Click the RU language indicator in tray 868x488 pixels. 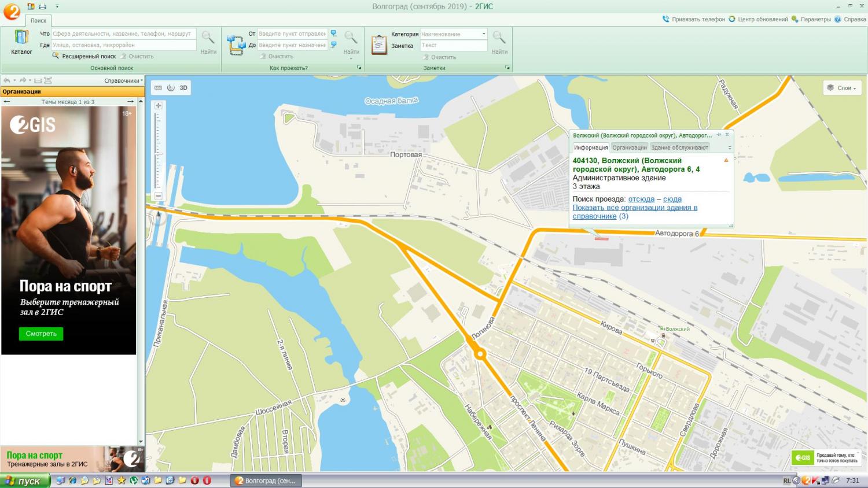(786, 480)
